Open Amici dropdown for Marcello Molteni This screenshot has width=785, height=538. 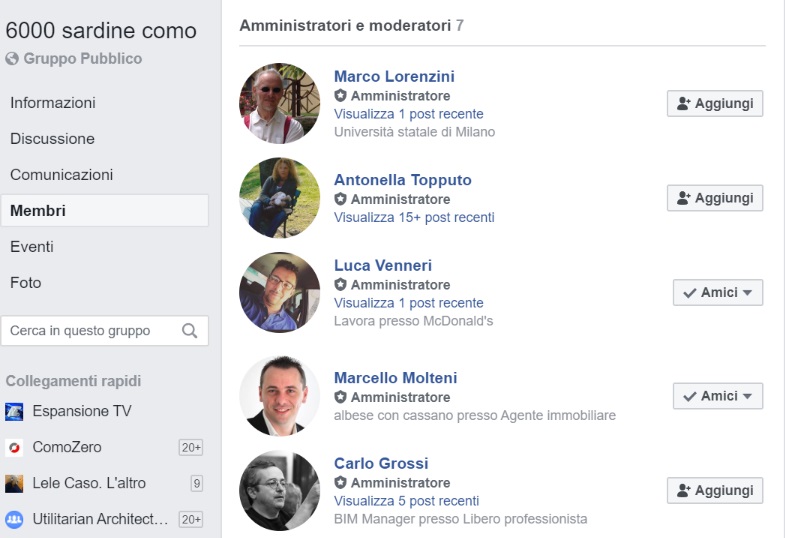click(718, 396)
